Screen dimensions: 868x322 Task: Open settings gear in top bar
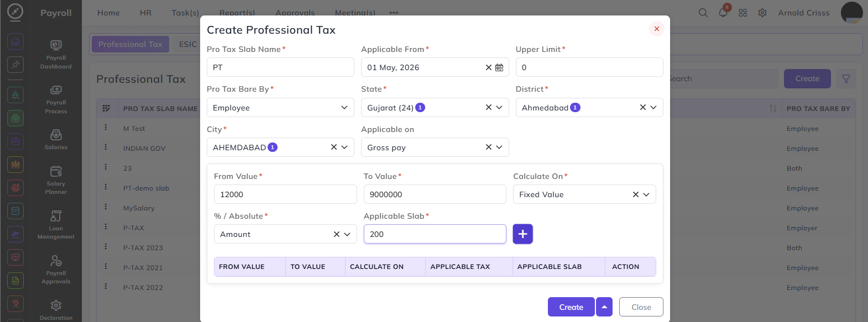[x=762, y=13]
